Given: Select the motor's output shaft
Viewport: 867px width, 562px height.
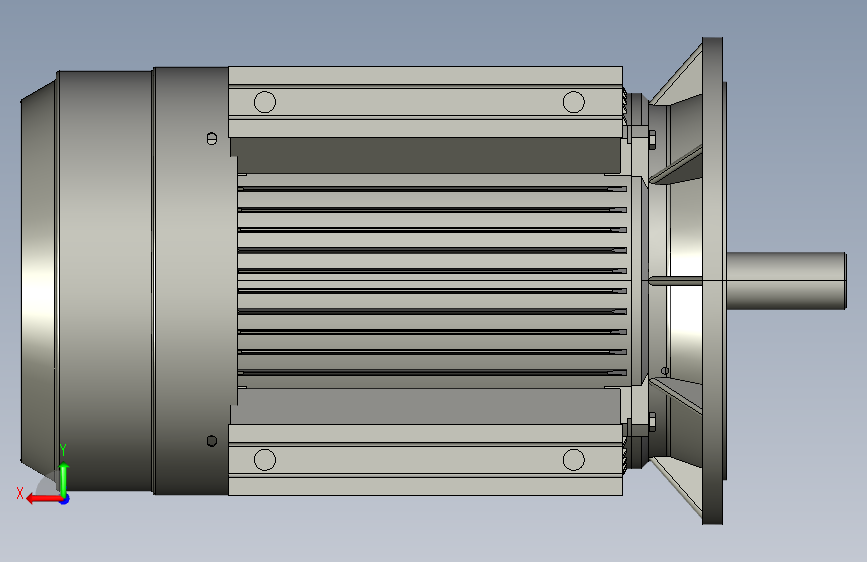Looking at the screenshot, I should coord(786,281).
